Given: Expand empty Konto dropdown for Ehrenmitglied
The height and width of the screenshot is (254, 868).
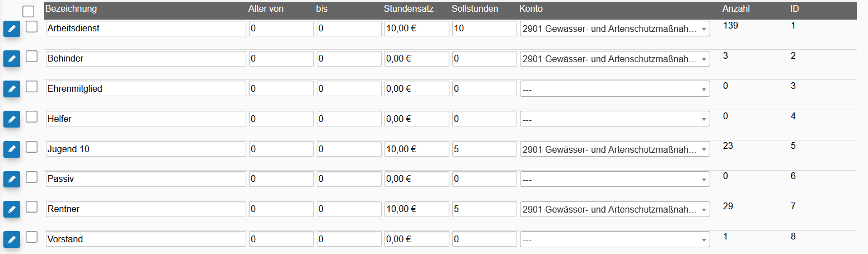Looking at the screenshot, I should tap(614, 89).
